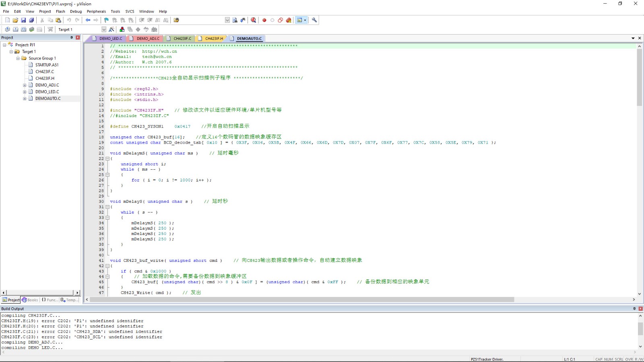Screen dimensions: 644x362
Task: Click the Build Output scroll down arrow
Action: coord(640,346)
